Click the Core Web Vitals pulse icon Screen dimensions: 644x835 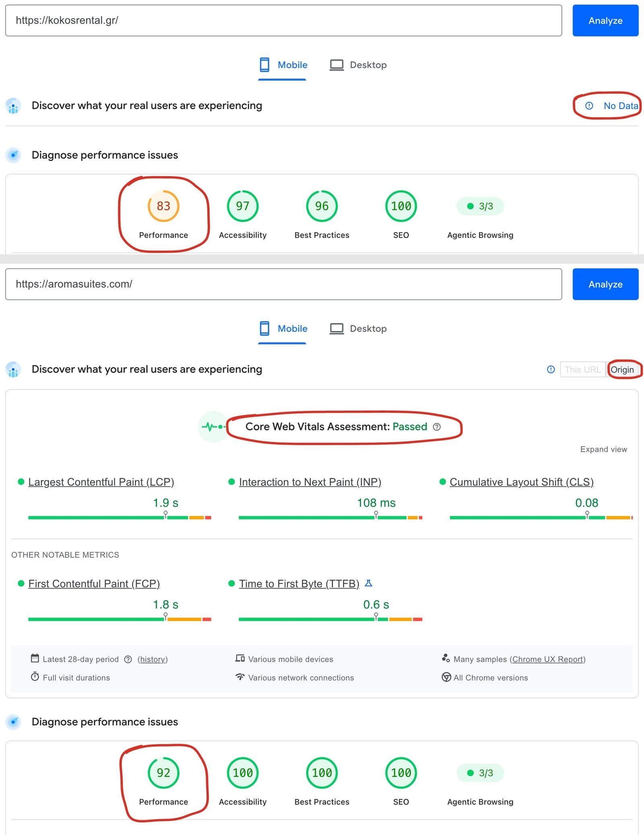tap(213, 427)
